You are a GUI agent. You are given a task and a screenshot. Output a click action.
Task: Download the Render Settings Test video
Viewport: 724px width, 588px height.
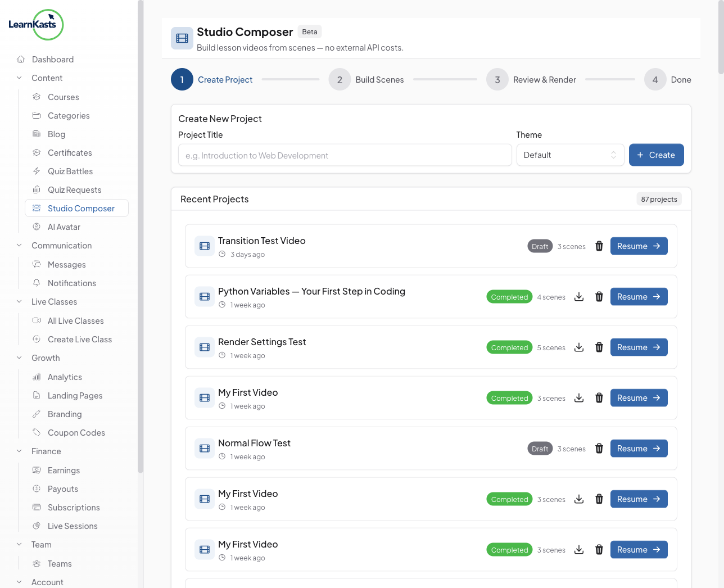(579, 347)
